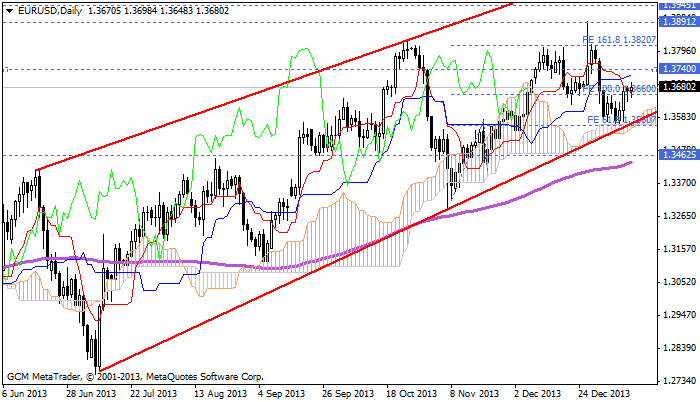Click the 1.29470 value on price axis
The height and width of the screenshot is (402, 700).
(680, 315)
